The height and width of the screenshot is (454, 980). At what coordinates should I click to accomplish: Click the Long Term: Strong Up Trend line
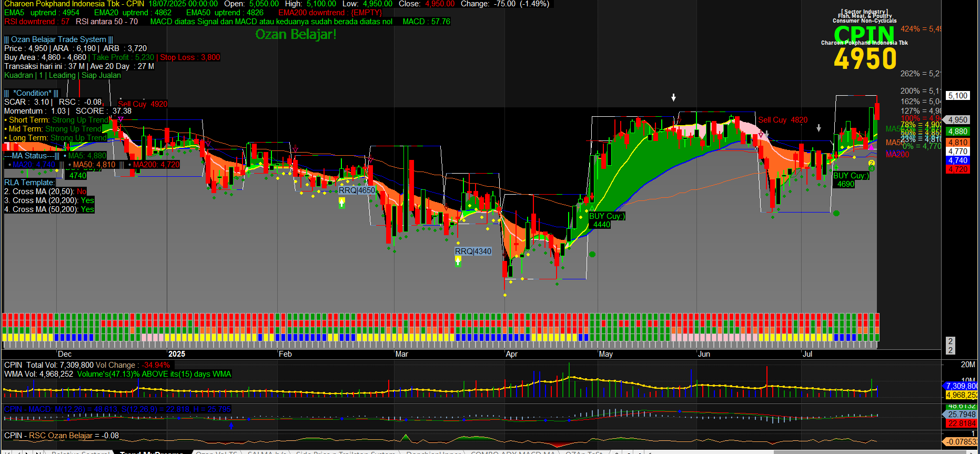(55, 138)
